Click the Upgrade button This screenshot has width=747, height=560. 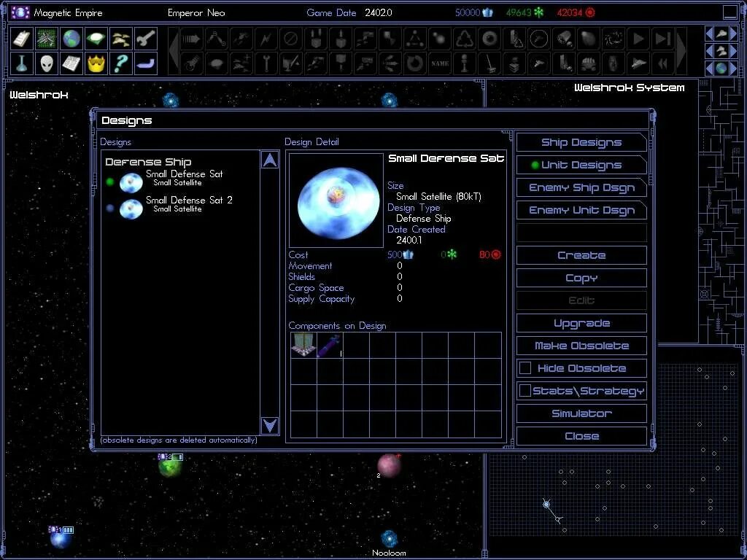[x=581, y=323]
